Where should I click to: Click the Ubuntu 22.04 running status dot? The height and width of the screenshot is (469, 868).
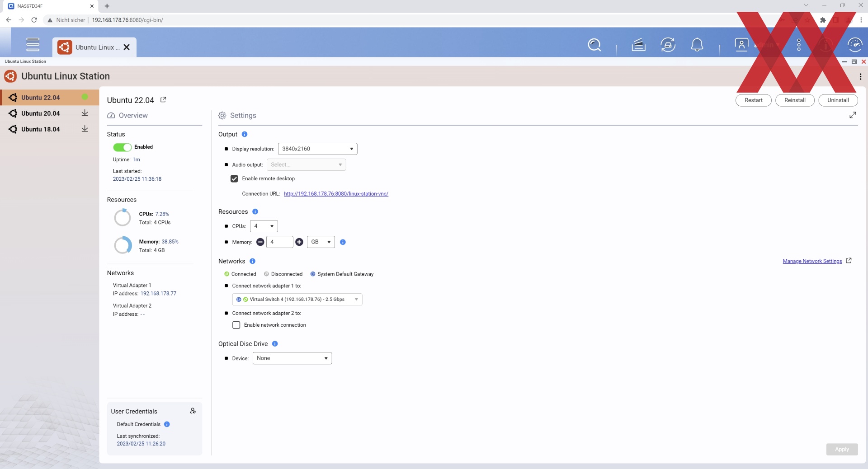[x=85, y=97]
